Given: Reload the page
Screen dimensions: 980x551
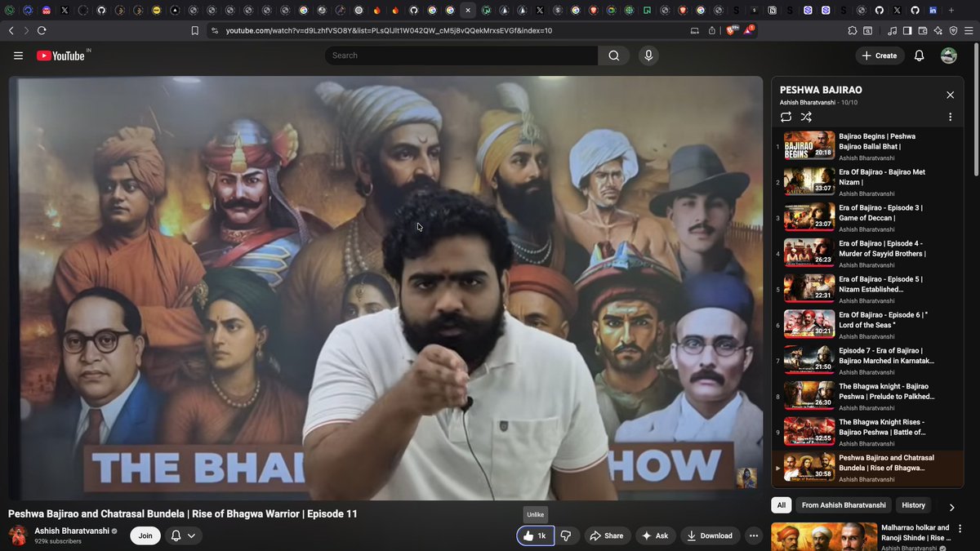Looking at the screenshot, I should coord(42,30).
